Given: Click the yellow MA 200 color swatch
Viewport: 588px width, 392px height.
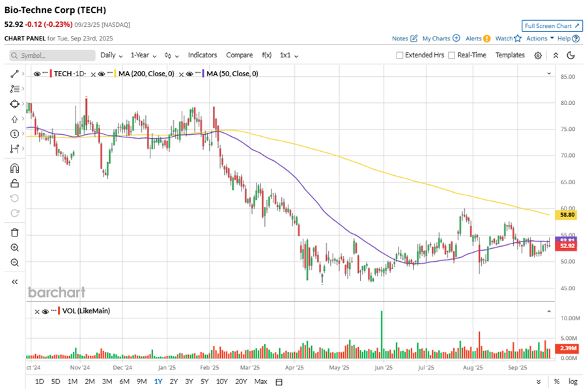Looking at the screenshot, I should pyautogui.click(x=115, y=74).
